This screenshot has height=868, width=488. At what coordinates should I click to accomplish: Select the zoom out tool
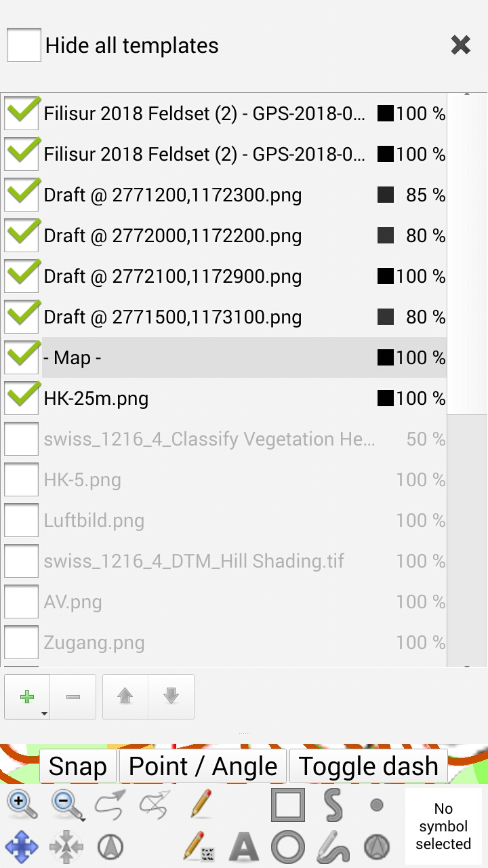click(x=65, y=804)
